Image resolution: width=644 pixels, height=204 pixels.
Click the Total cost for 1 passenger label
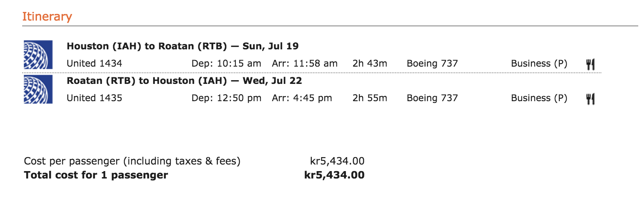tap(96, 175)
